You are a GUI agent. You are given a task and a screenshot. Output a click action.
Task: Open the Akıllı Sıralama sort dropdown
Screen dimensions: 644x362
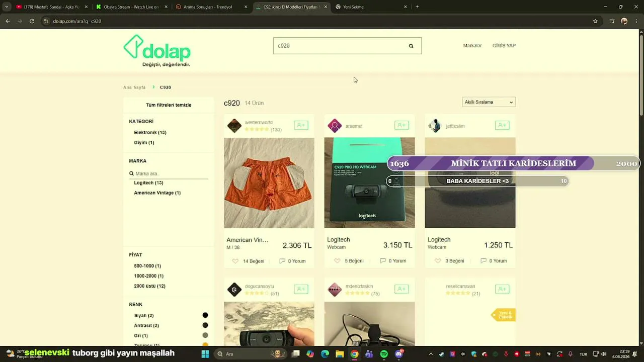tap(489, 102)
